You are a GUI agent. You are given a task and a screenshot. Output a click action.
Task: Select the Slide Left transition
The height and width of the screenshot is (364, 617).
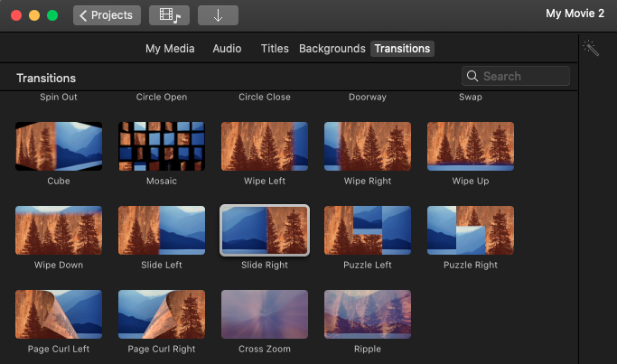tap(162, 230)
